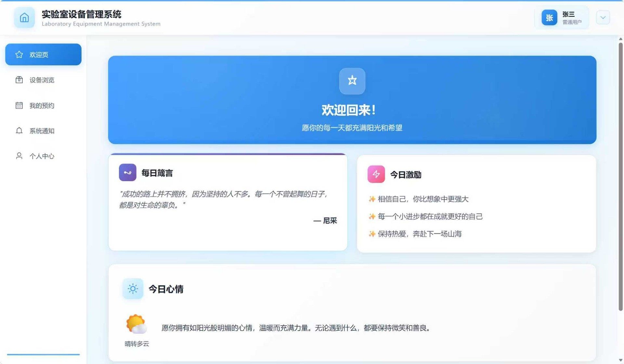The width and height of the screenshot is (624, 364).
Task: Click the home logo icon in header
Action: [x=24, y=18]
